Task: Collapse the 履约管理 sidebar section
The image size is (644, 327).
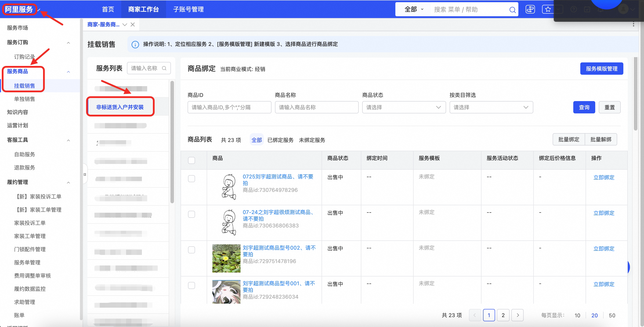Action: tap(68, 183)
